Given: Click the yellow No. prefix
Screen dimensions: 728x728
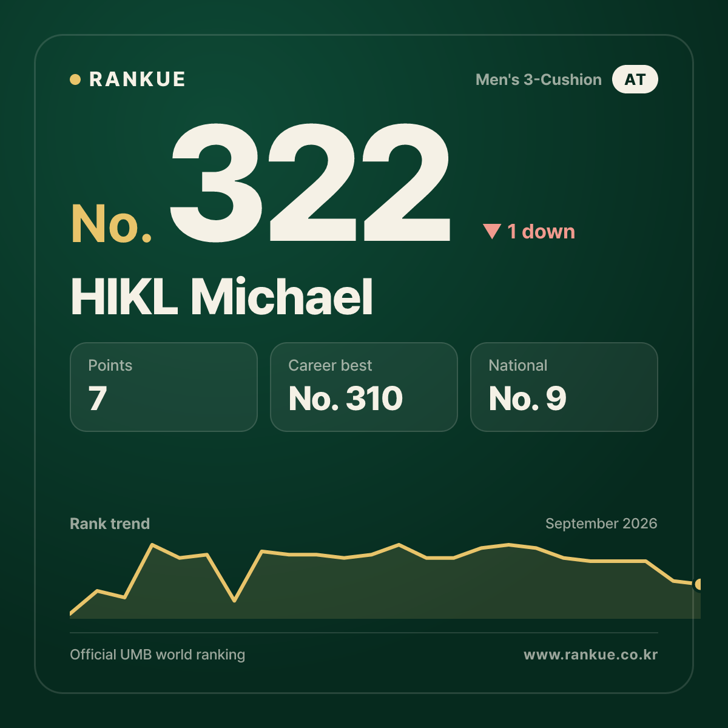Looking at the screenshot, I should point(112,223).
